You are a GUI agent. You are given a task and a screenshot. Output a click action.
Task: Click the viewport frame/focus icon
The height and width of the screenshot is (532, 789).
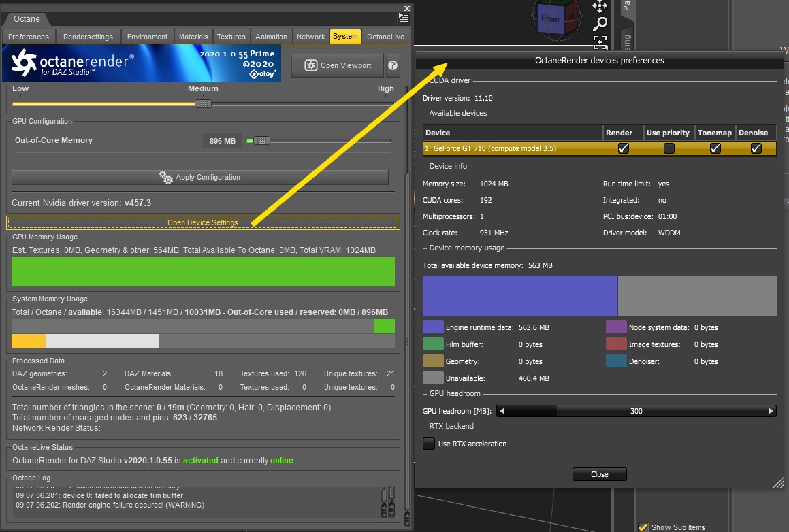(x=600, y=41)
